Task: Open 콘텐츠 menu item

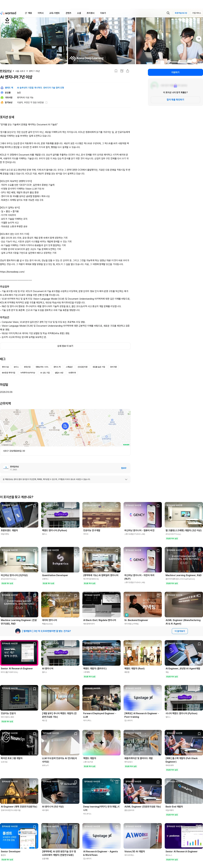Action: [68, 13]
